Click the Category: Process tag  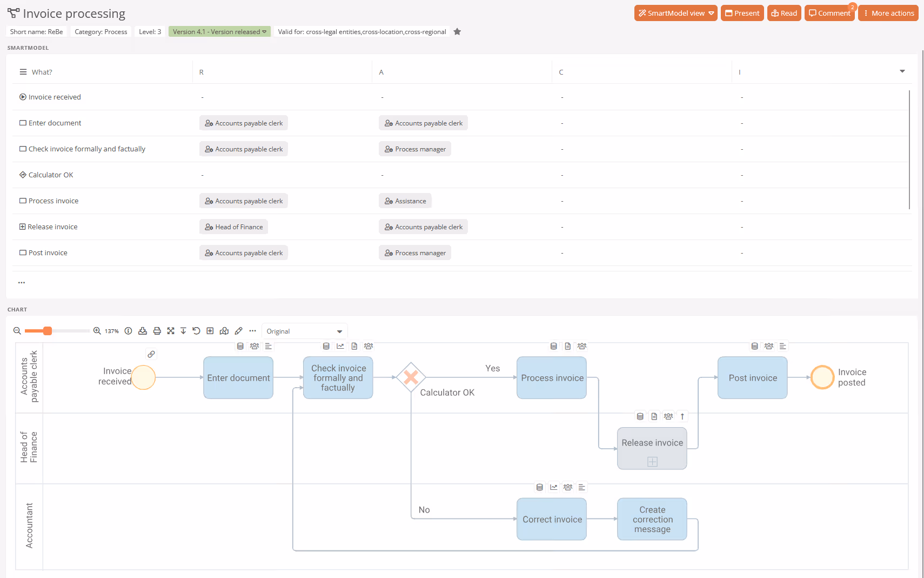(101, 32)
